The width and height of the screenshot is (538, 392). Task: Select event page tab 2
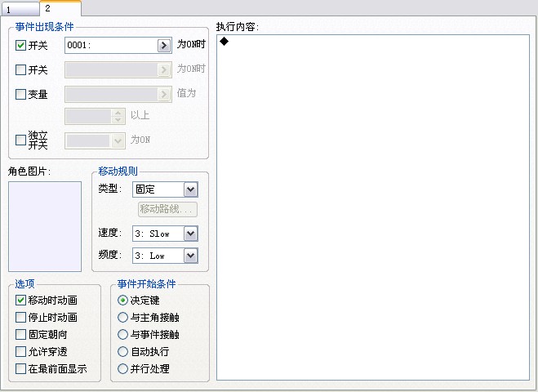tap(60, 8)
